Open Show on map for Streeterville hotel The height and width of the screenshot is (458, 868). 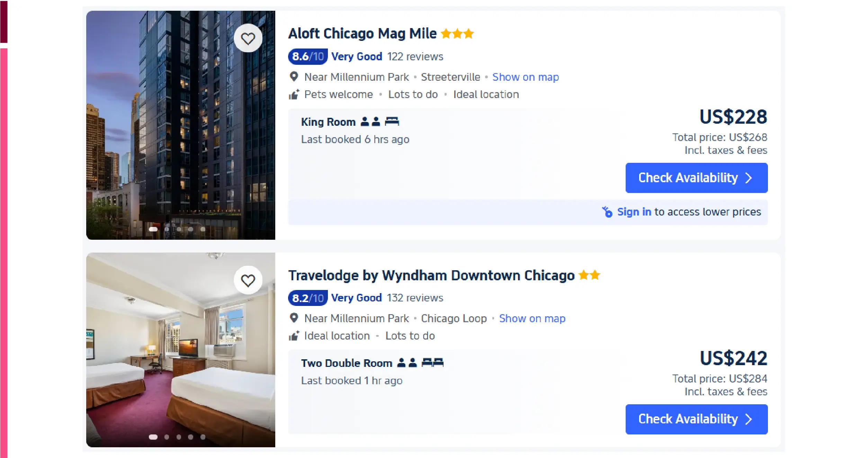[526, 77]
